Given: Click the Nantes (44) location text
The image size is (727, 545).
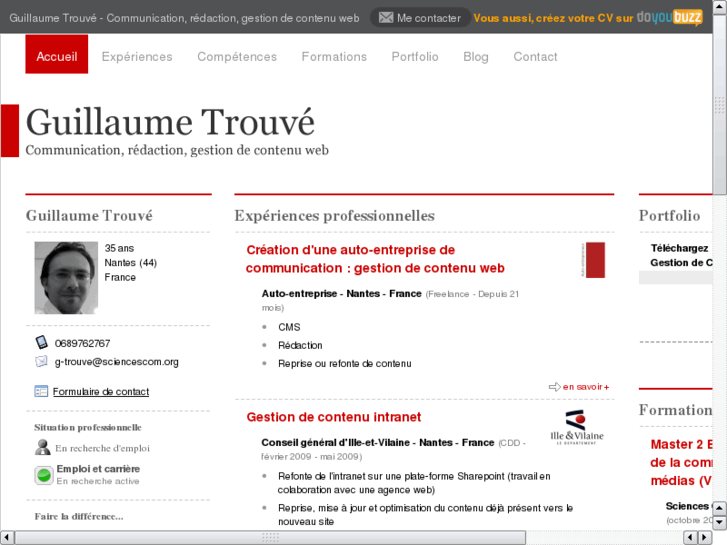Looking at the screenshot, I should (131, 263).
